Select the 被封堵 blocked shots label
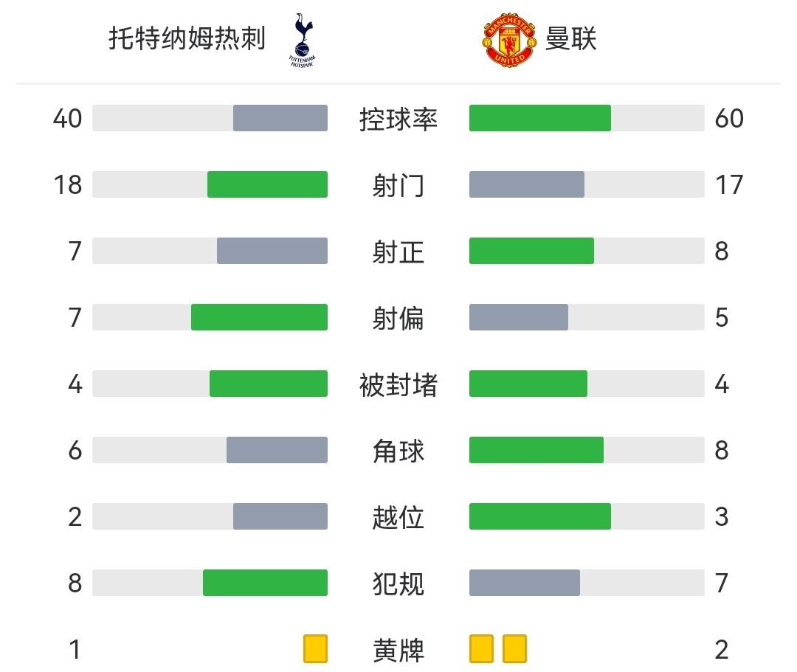 click(398, 384)
